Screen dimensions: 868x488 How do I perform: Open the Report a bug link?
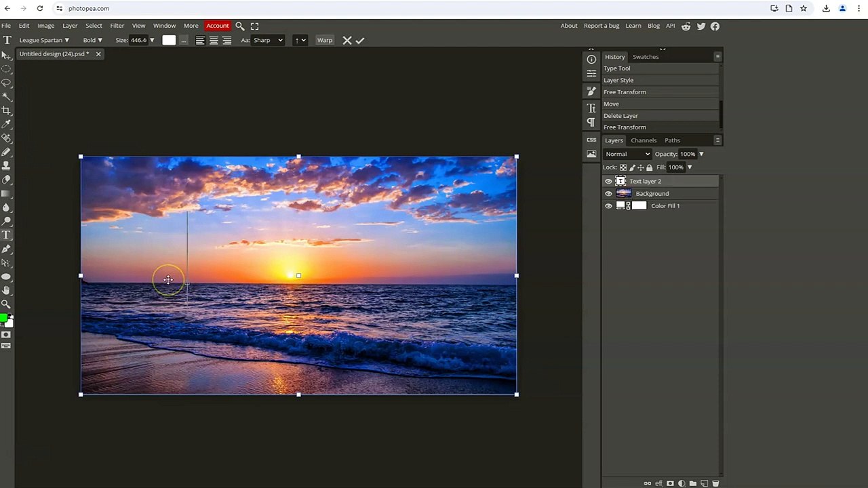[x=601, y=26]
